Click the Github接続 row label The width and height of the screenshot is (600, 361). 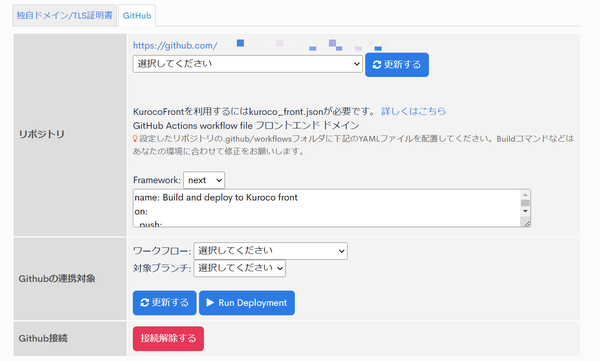(43, 338)
